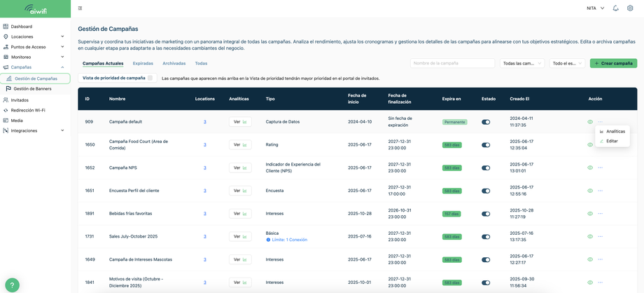Preview Campaña de Intereses Mascotas eye icon

[x=590, y=259]
